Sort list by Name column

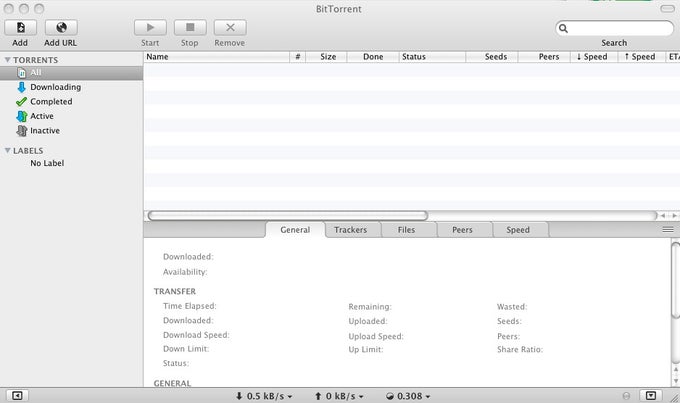(x=216, y=57)
